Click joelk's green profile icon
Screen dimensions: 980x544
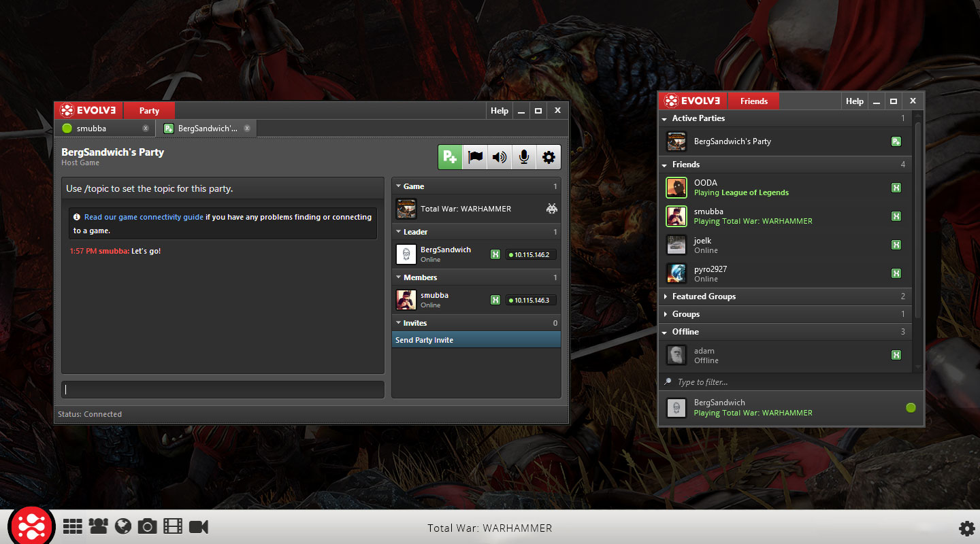896,245
